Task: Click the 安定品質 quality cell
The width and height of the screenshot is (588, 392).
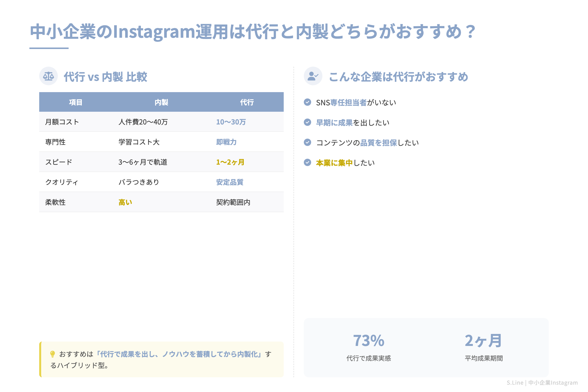Action: pyautogui.click(x=230, y=182)
